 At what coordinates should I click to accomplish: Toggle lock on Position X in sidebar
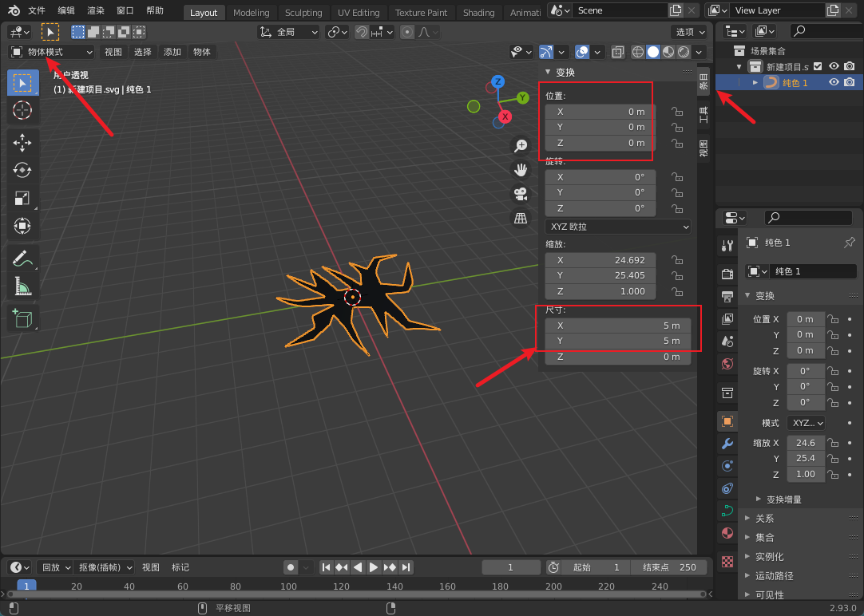tap(677, 112)
